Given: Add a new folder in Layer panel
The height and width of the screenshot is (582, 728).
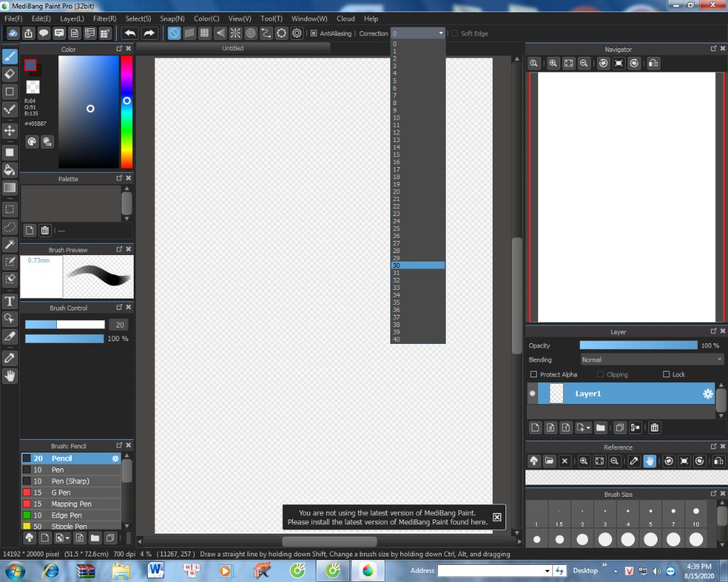Looking at the screenshot, I should coord(600,428).
